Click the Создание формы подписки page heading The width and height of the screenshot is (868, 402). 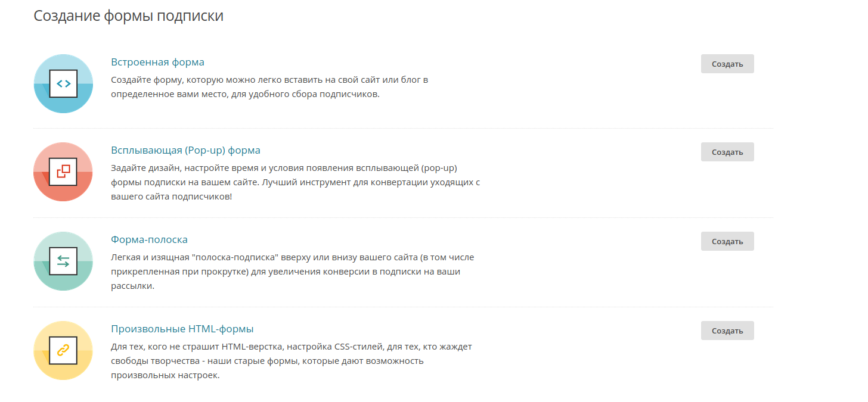tap(128, 16)
